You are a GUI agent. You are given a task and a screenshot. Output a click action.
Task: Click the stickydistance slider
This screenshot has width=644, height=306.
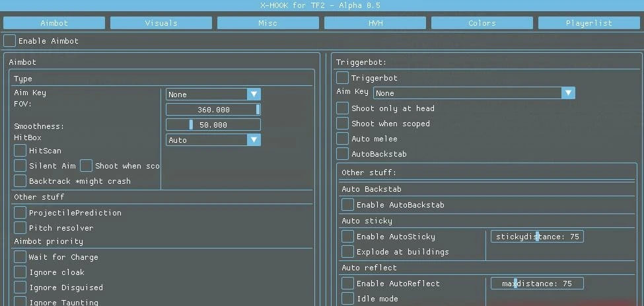point(537,237)
